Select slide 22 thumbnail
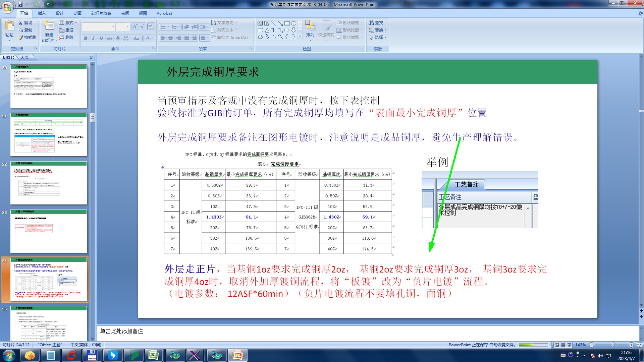Image resolution: width=644 pixels, height=362 pixels. tap(49, 183)
